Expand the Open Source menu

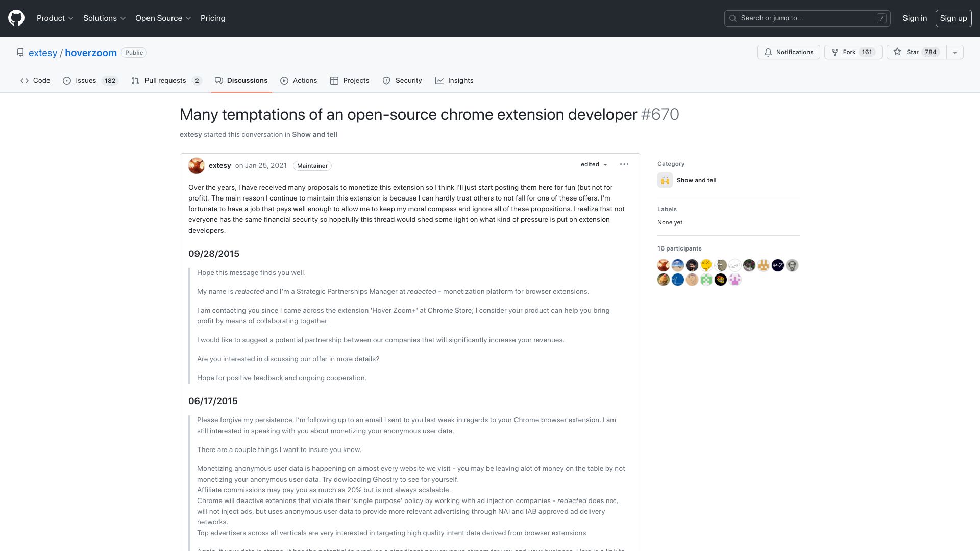[x=163, y=18]
